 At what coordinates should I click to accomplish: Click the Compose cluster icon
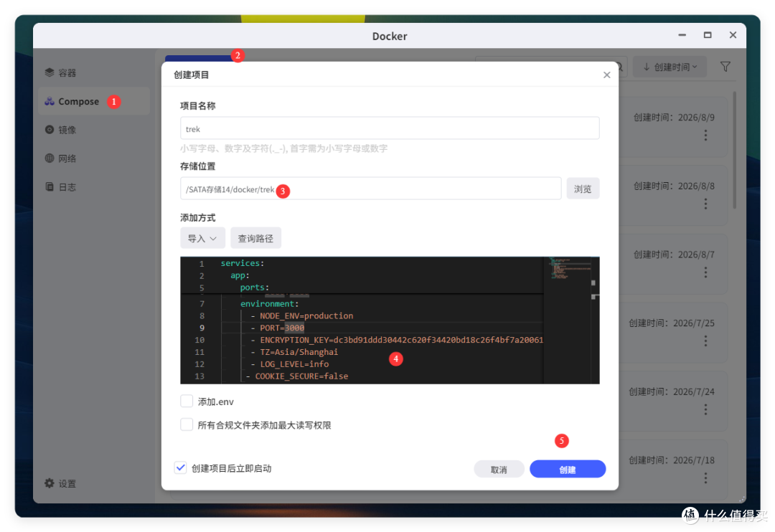click(50, 101)
